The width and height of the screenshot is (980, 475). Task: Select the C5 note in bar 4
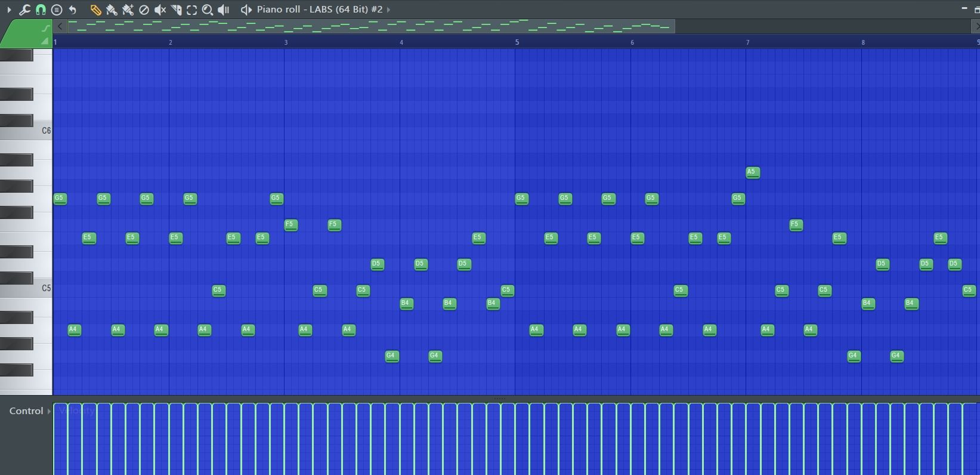(x=507, y=291)
